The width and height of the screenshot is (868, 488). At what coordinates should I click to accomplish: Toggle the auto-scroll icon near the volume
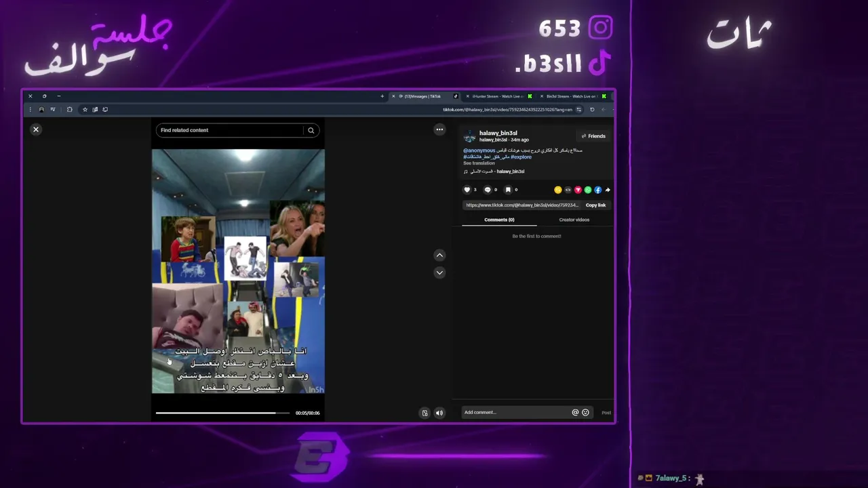(x=425, y=413)
